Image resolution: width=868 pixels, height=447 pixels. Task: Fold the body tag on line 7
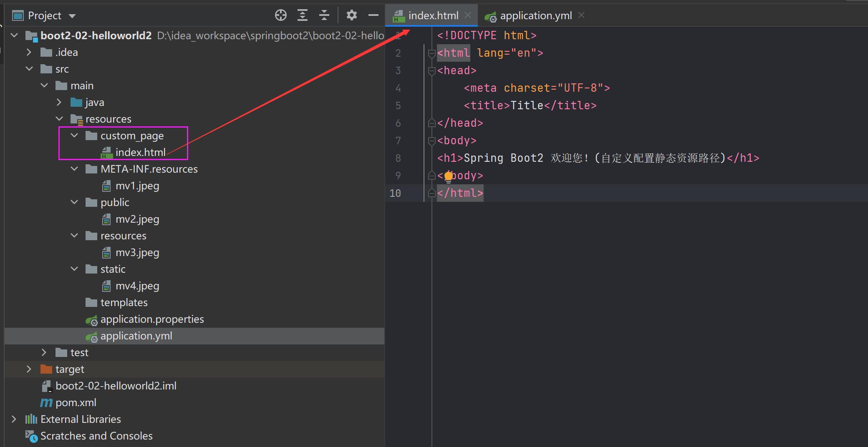click(x=432, y=141)
